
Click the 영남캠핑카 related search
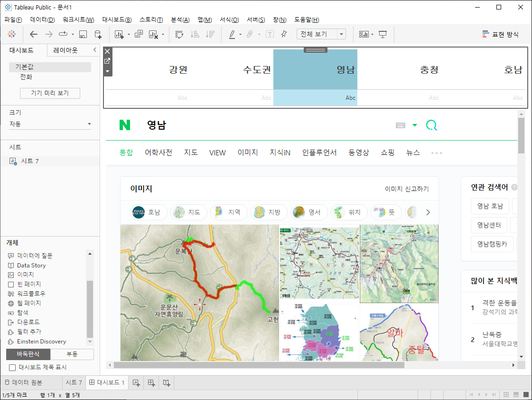click(x=492, y=244)
